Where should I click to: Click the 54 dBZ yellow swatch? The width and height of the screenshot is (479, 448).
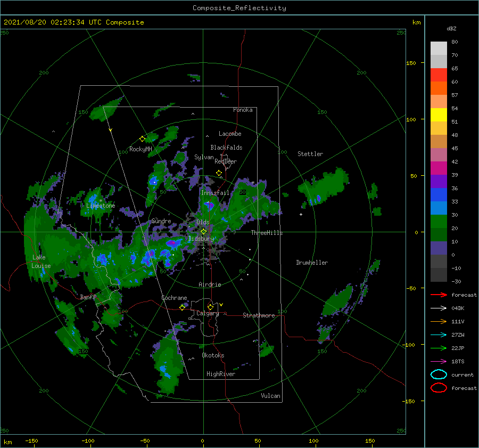click(439, 115)
